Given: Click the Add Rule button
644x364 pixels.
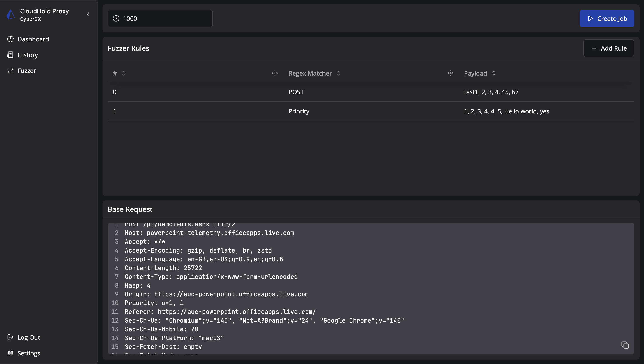Looking at the screenshot, I should click(x=609, y=48).
